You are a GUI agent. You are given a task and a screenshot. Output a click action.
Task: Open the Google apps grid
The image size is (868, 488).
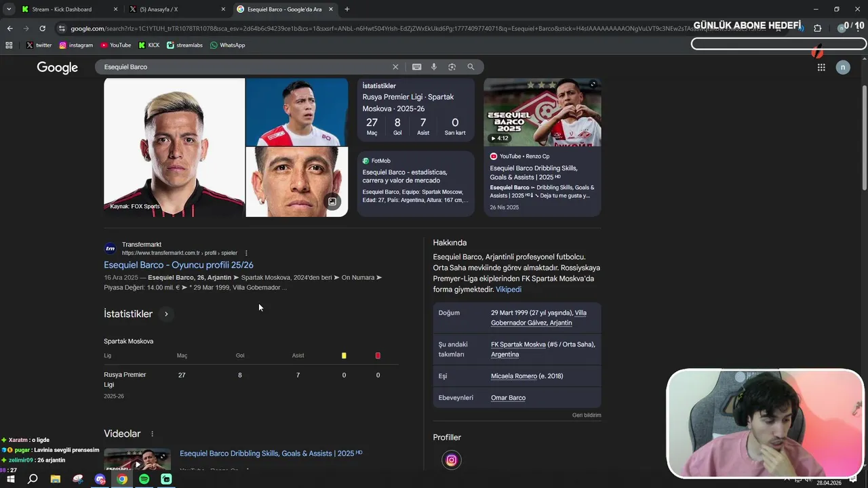821,67
